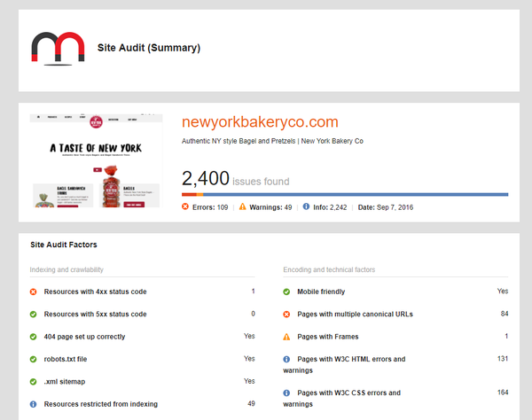Click the red Errors status icon
Image resolution: width=532 pixels, height=420 pixels.
coord(185,206)
